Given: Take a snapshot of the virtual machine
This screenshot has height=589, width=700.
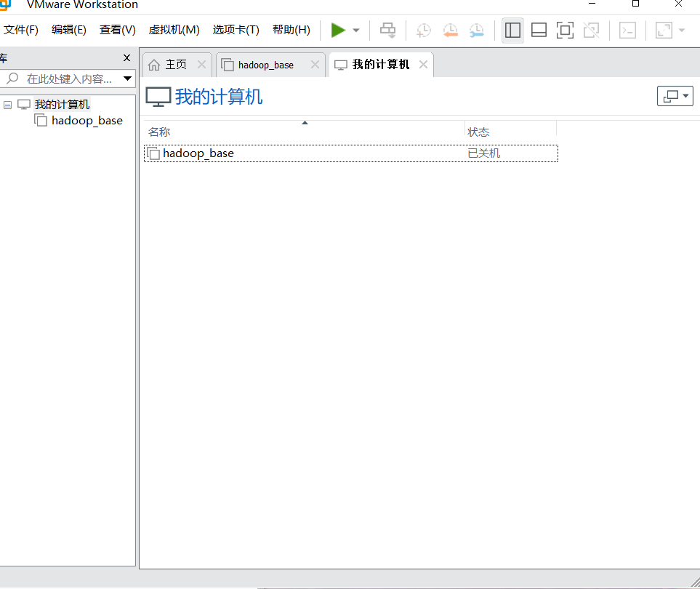Looking at the screenshot, I should point(423,31).
